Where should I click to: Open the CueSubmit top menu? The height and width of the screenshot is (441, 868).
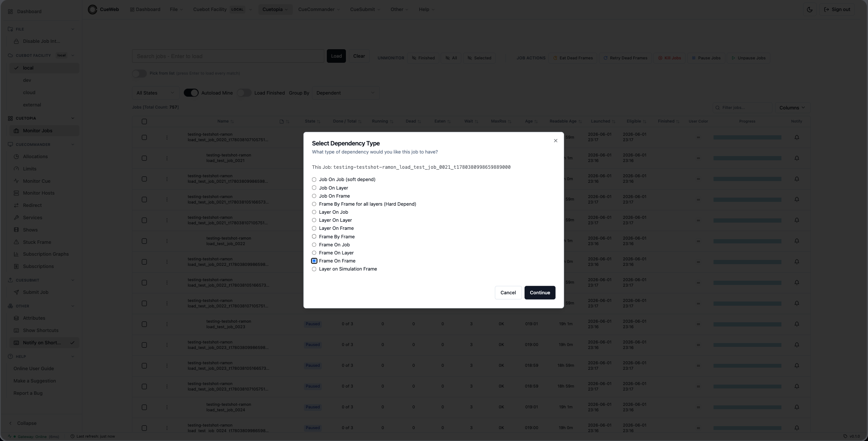pos(365,9)
